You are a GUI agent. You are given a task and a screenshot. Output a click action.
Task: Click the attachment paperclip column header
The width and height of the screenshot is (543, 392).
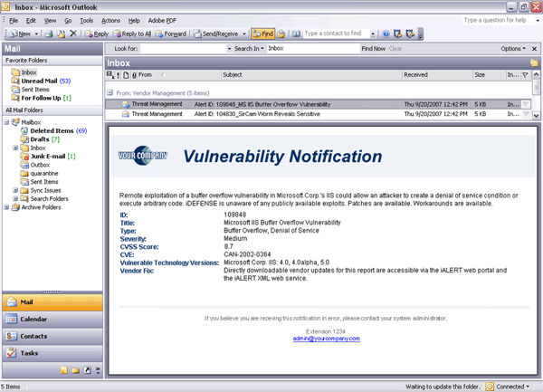pyautogui.click(x=134, y=75)
